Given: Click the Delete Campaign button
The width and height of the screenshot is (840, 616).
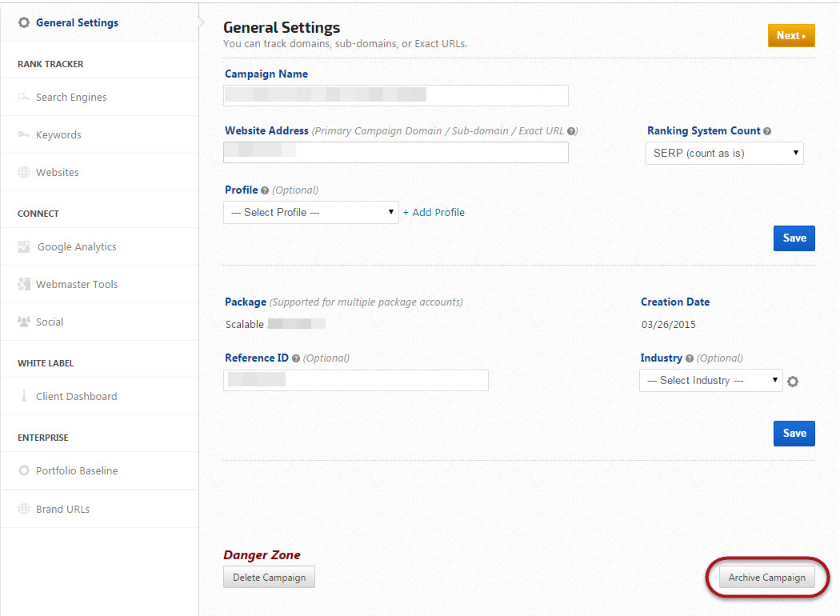Looking at the screenshot, I should click(x=269, y=578).
